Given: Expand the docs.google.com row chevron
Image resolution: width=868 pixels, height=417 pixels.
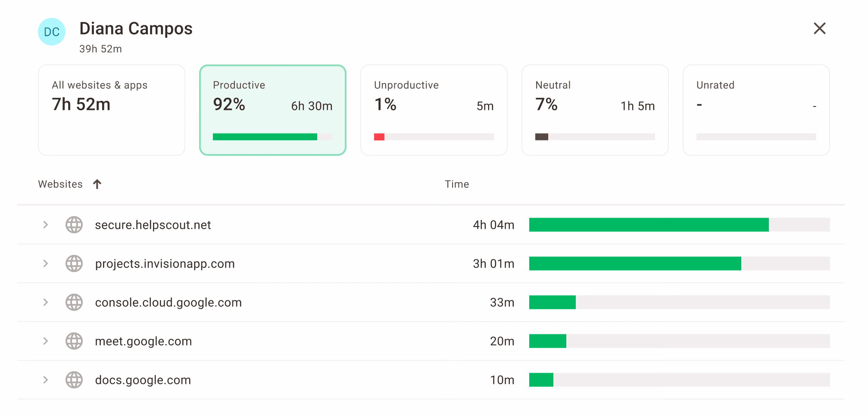Looking at the screenshot, I should (x=45, y=380).
